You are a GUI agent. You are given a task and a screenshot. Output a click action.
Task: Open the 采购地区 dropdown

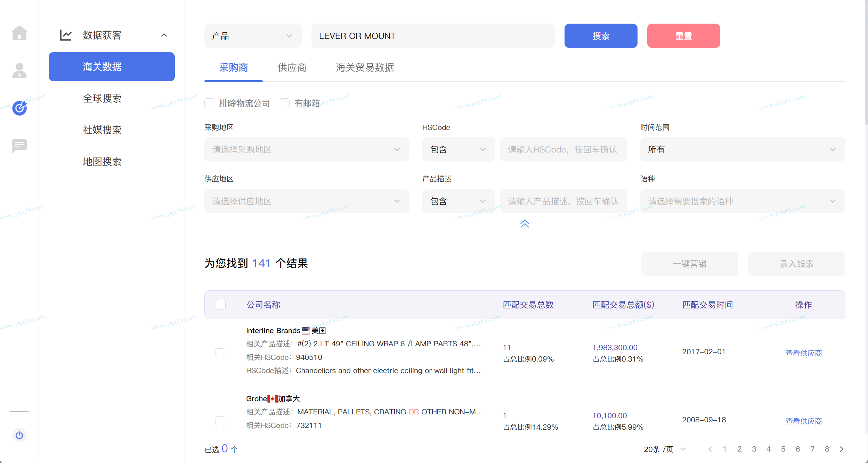(307, 149)
